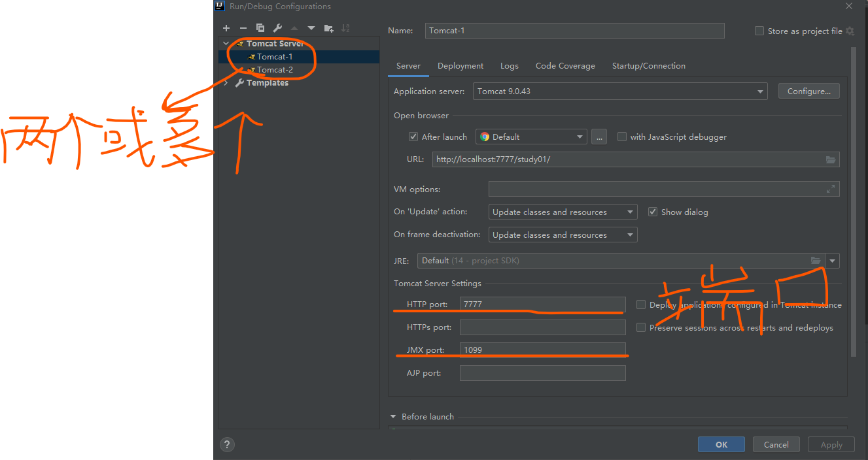The width and height of the screenshot is (868, 460).
Task: Expand the Templates tree node
Action: pyautogui.click(x=226, y=83)
